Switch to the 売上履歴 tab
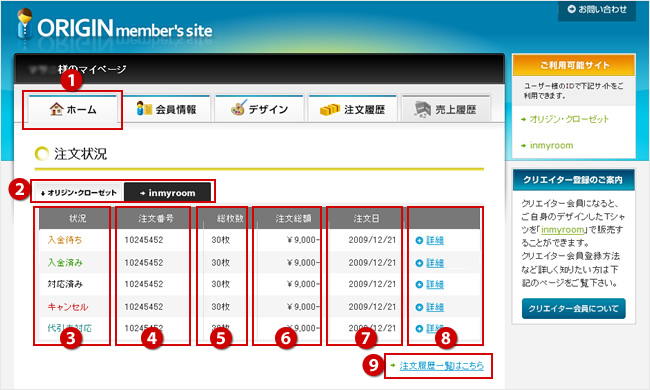Viewport: 650px width, 390px height. tap(446, 109)
